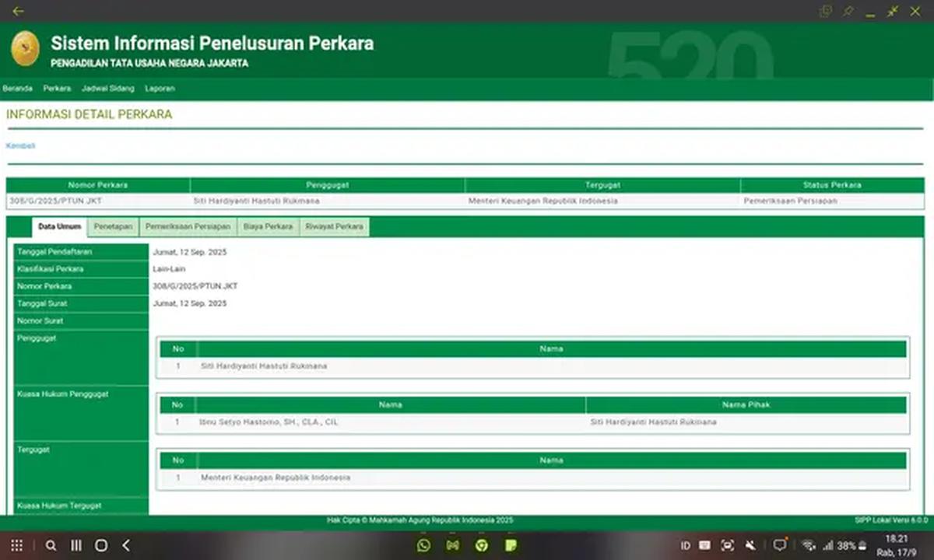Open the Beranda menu
Screen dimensions: 934x560
pos(17,89)
